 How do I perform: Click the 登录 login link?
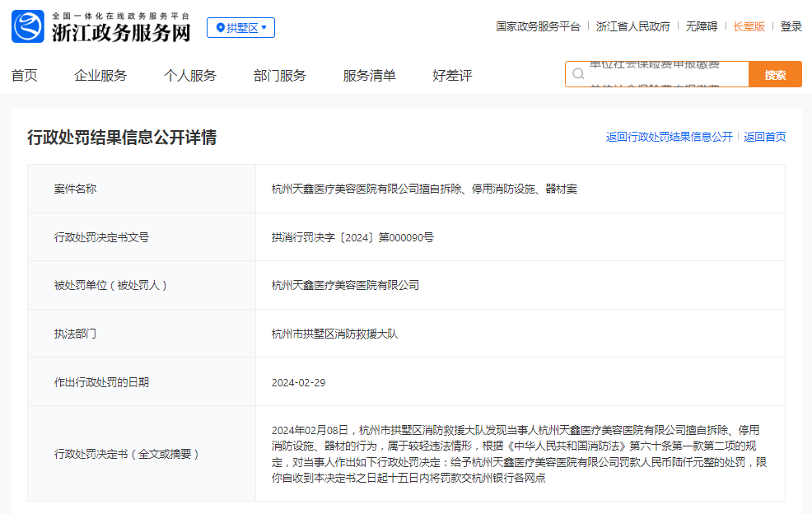coord(791,26)
